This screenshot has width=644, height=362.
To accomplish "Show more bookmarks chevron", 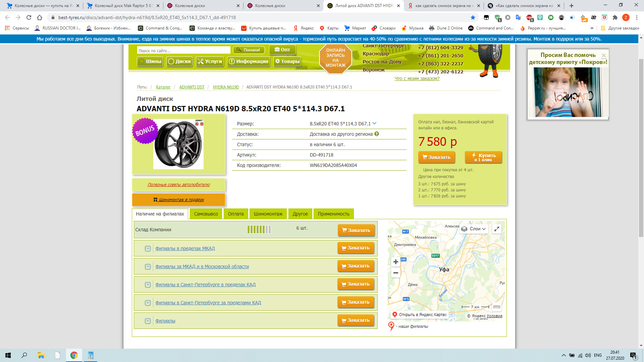I will tap(592, 28).
